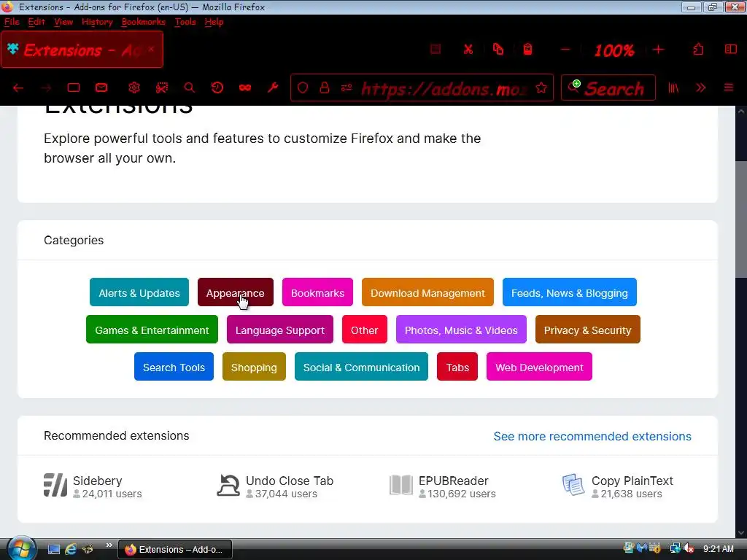
Task: Open the View menu
Action: tap(63, 22)
